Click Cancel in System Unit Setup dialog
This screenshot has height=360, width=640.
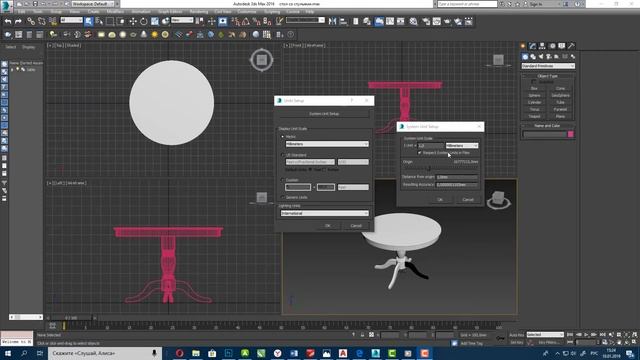point(468,200)
